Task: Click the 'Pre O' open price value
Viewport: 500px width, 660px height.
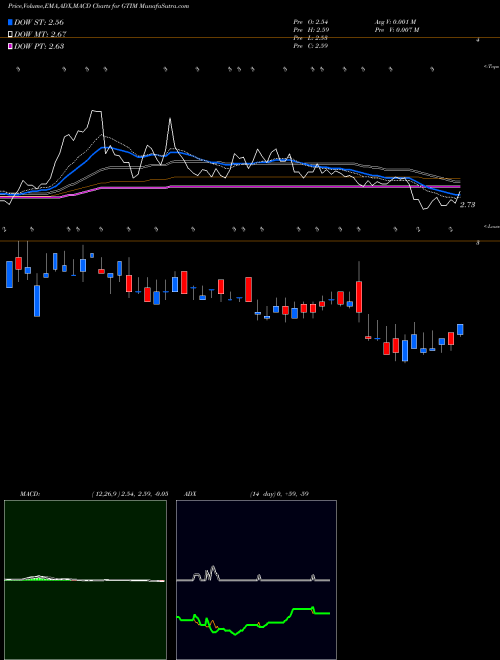Action: point(311,21)
